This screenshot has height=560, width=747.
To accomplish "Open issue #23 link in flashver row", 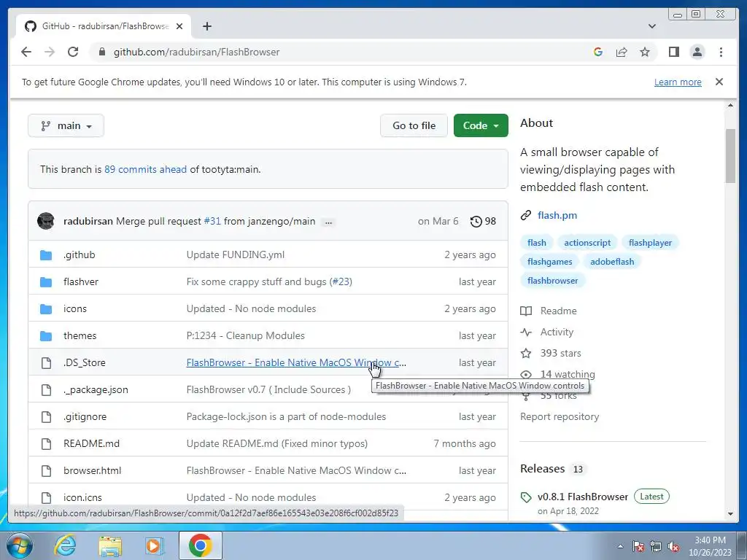I will pos(341,282).
